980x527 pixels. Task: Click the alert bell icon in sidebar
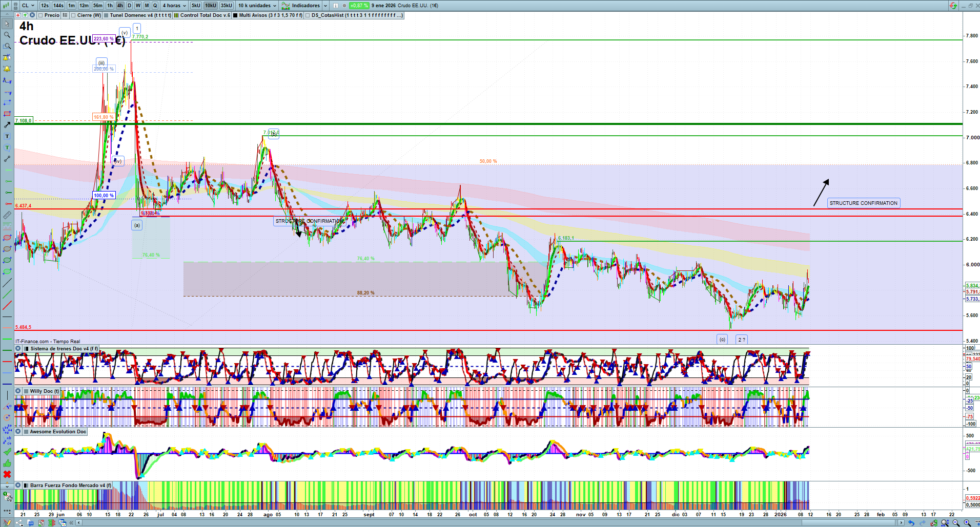(x=7, y=69)
